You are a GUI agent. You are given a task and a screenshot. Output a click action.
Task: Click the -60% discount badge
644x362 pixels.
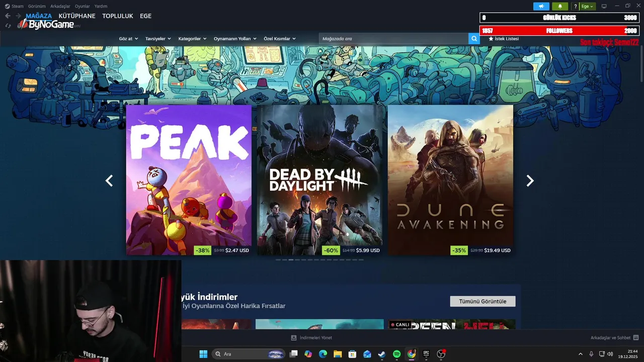point(331,250)
